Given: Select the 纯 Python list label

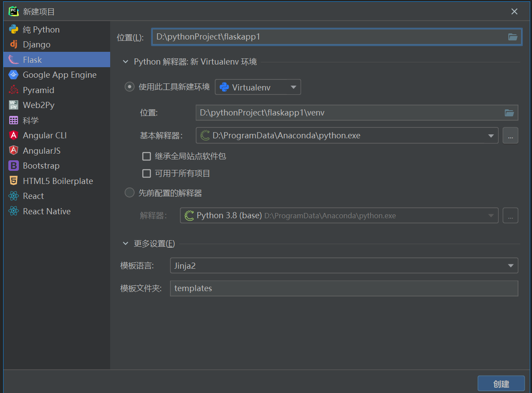Looking at the screenshot, I should coord(41,29).
